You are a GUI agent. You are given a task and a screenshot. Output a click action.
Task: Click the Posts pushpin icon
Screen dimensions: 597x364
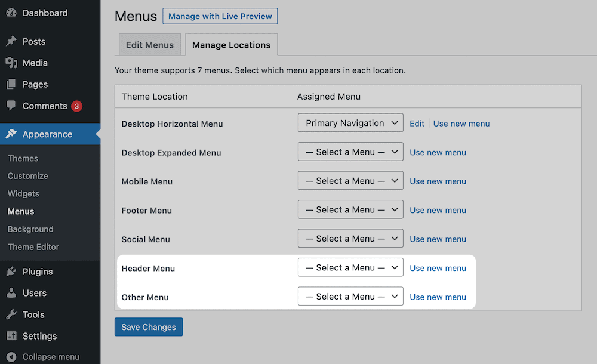(11, 42)
